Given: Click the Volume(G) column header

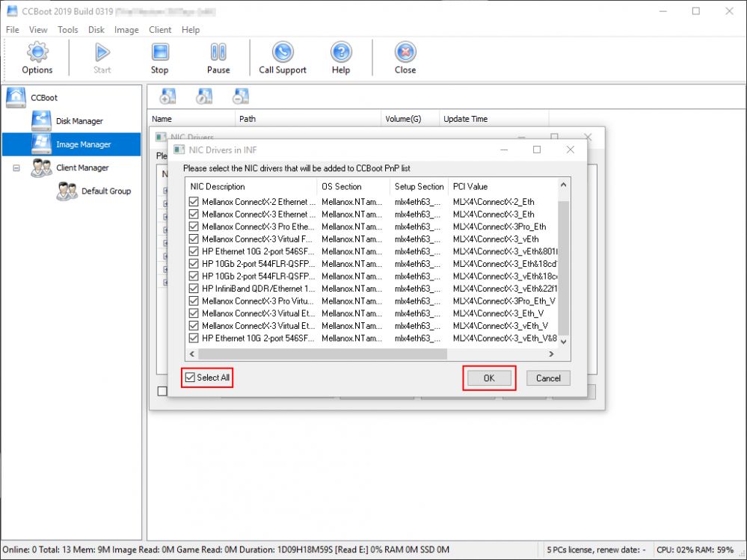Looking at the screenshot, I should coord(411,119).
